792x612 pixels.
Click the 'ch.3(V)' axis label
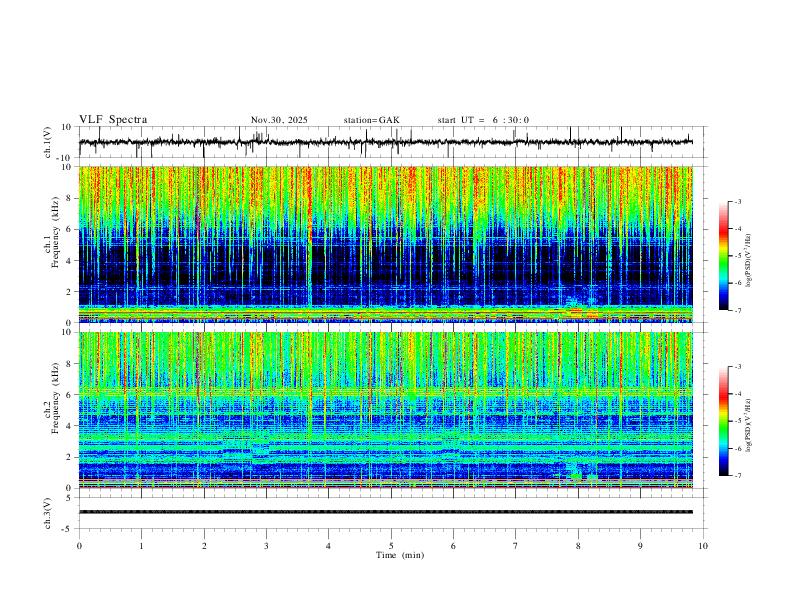(48, 514)
